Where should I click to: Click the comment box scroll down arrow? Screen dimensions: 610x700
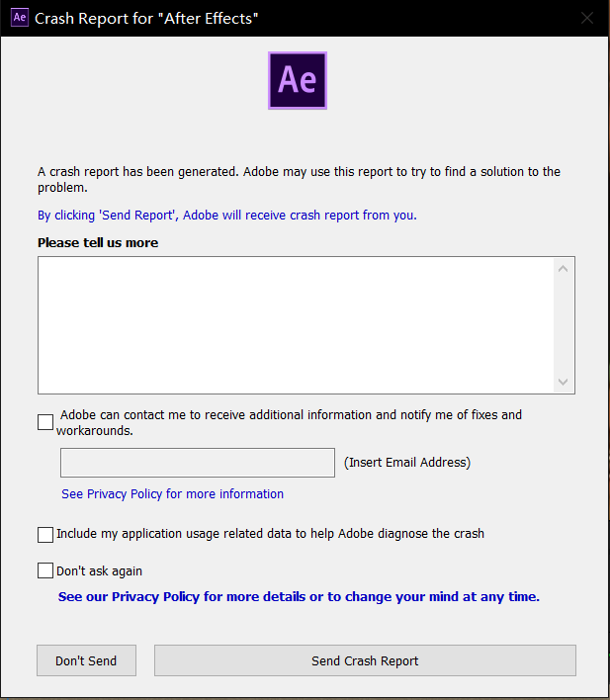pos(564,382)
